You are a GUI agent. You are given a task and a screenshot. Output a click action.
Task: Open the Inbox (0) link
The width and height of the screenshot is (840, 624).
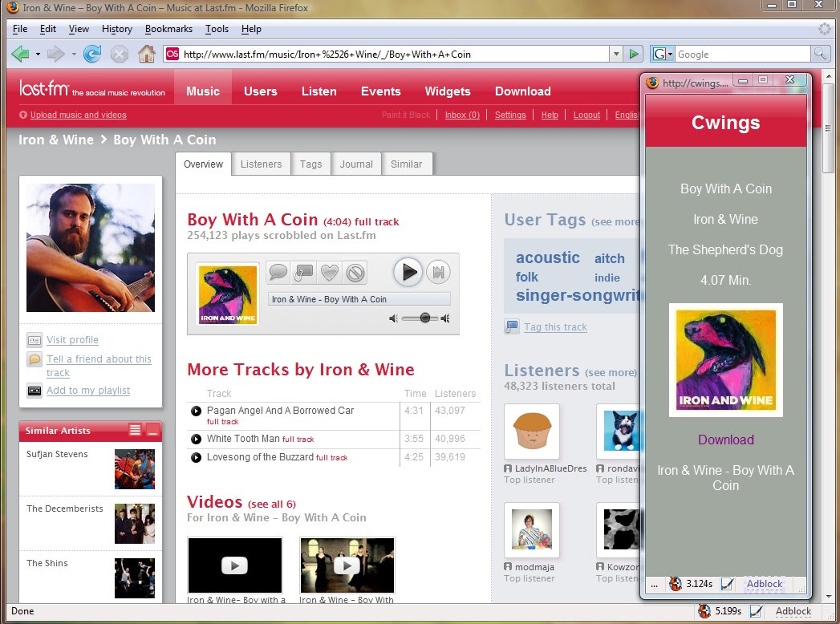(x=462, y=115)
